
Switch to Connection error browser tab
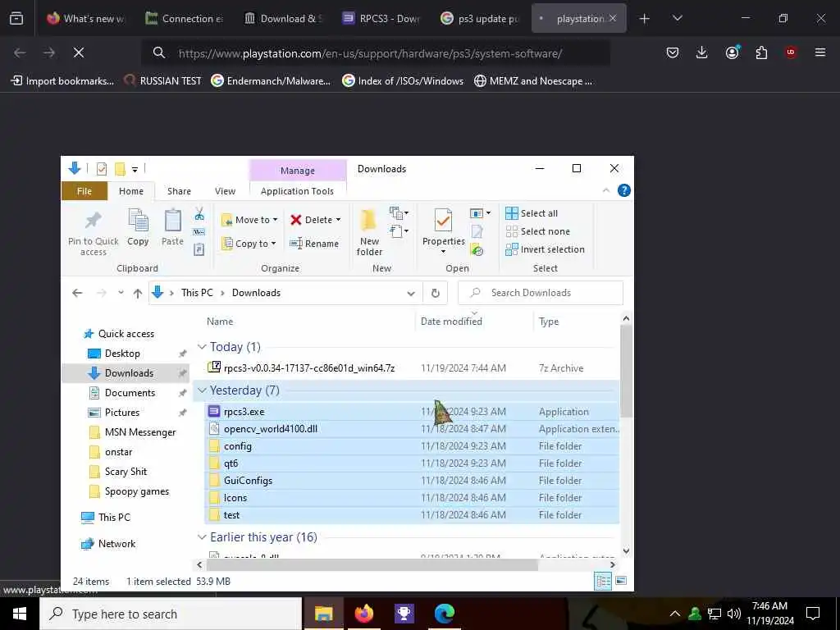coord(185,18)
